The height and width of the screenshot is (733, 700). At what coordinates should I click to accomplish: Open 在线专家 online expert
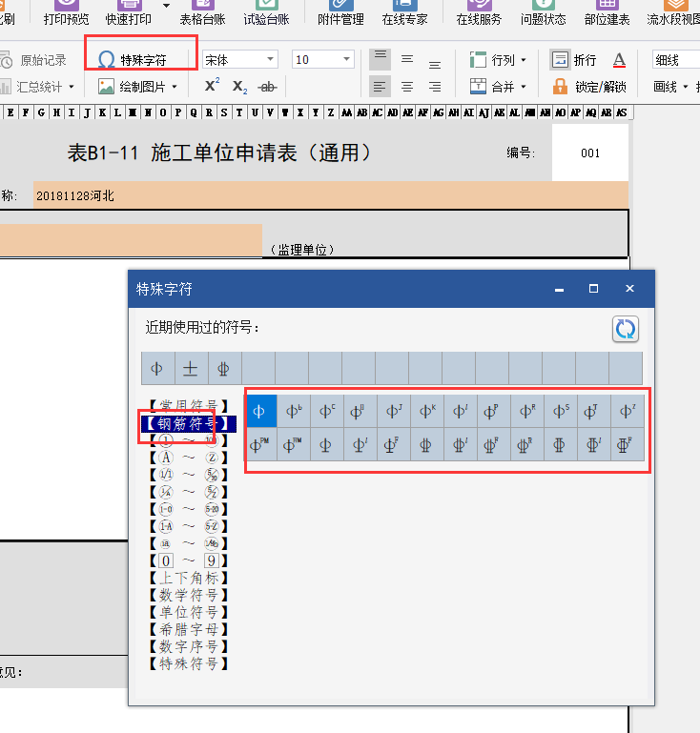[404, 13]
